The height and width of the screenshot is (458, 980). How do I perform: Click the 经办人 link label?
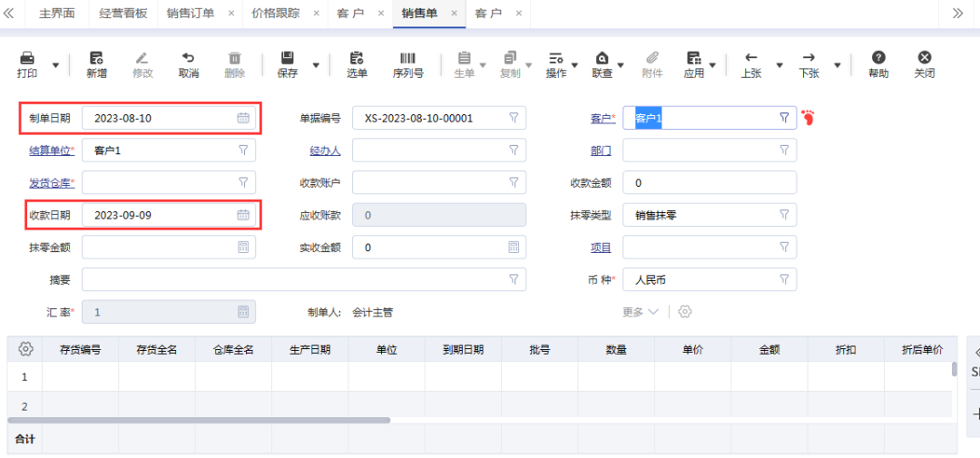tap(325, 151)
